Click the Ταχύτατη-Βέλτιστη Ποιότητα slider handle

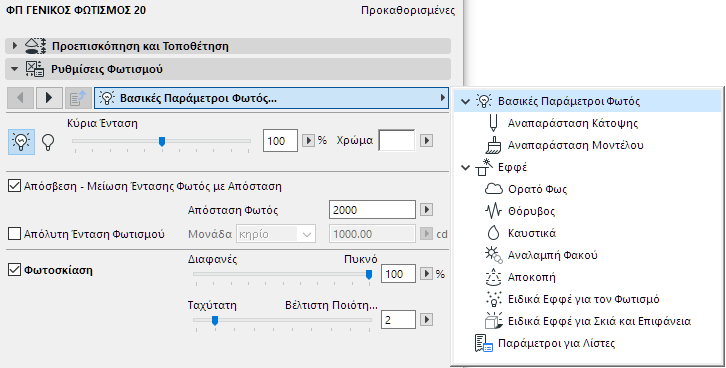pos(215,320)
